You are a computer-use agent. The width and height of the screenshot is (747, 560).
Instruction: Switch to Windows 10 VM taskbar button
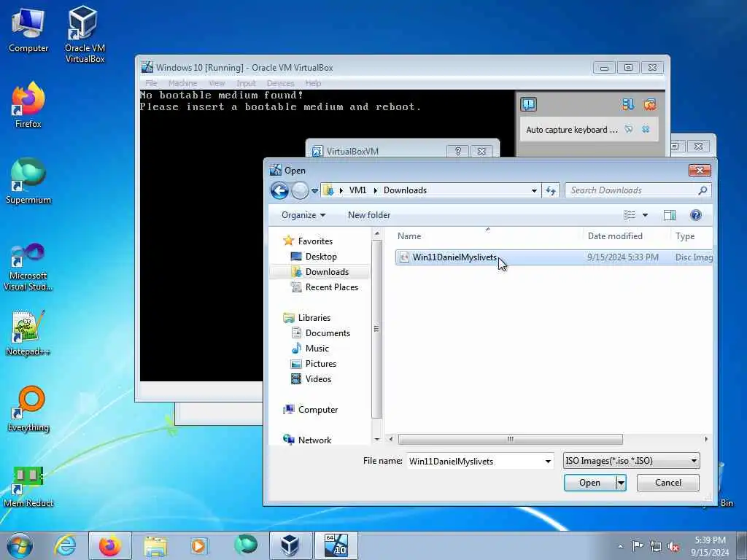336,545
